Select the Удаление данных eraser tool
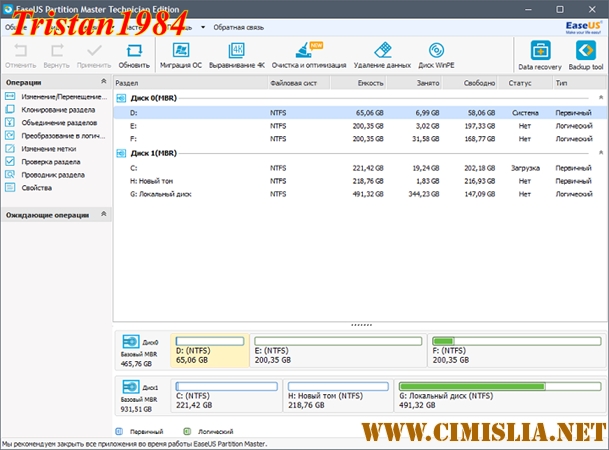Image resolution: width=609 pixels, height=450 pixels. point(382,54)
